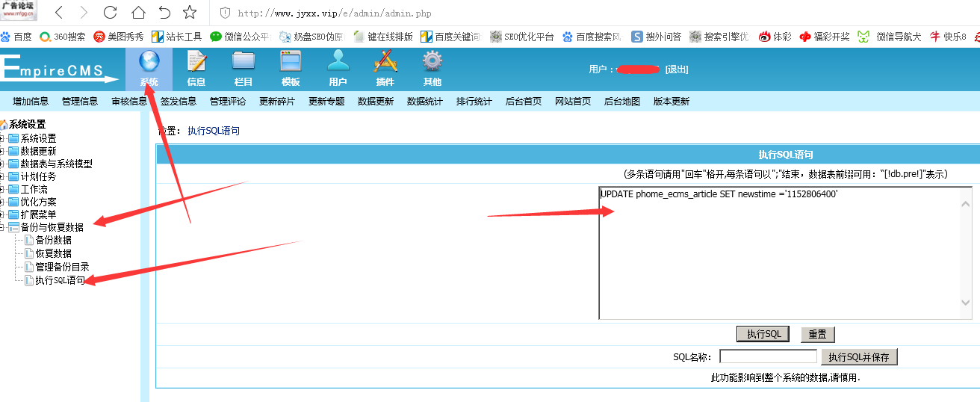Click 网站首页 in submenu bar
This screenshot has width=980, height=402.
573,102
